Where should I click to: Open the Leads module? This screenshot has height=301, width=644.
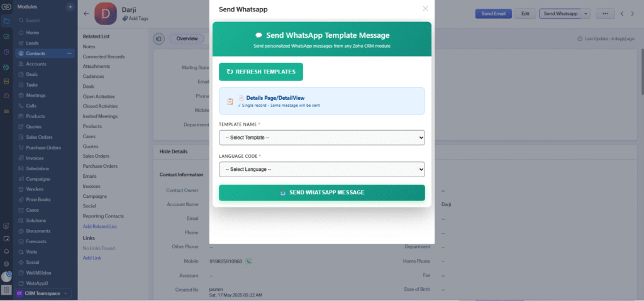(x=32, y=43)
